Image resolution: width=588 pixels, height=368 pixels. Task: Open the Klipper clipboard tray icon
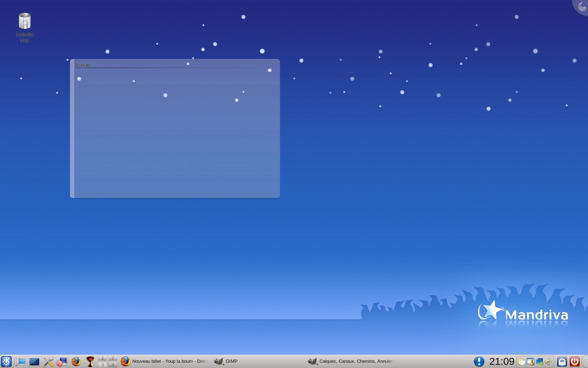(x=521, y=362)
